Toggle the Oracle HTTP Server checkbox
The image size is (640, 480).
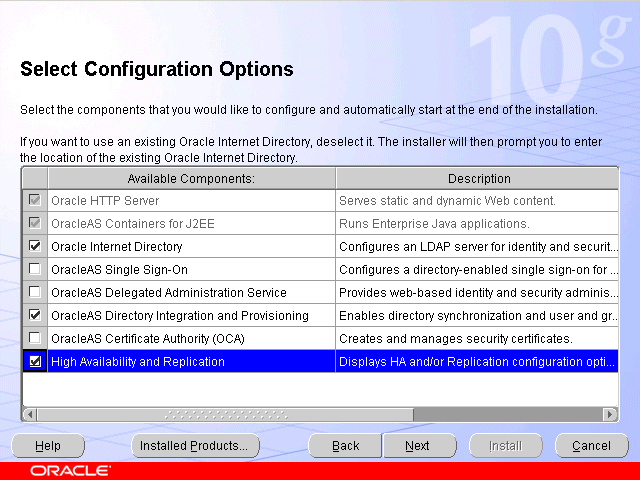point(35,200)
